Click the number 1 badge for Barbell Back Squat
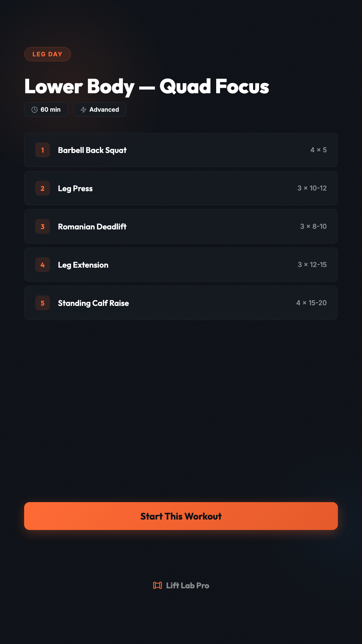The height and width of the screenshot is (644, 362). tap(43, 150)
